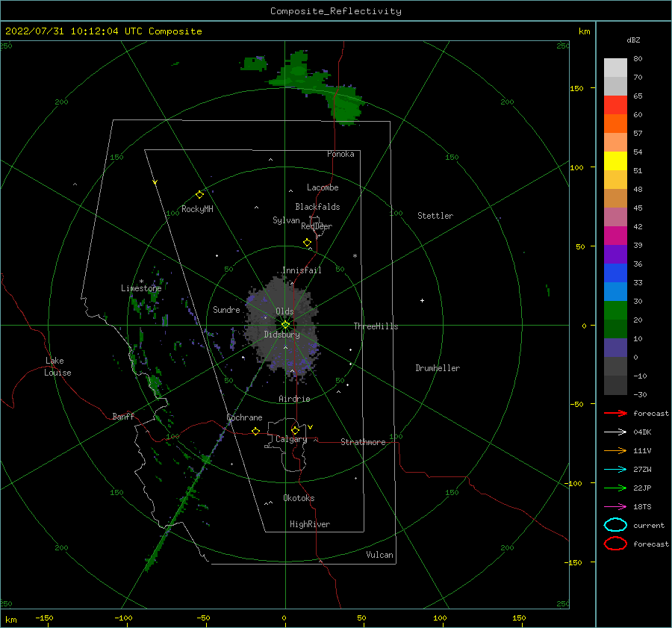The width and height of the screenshot is (672, 628).
Task: Click the yellow radar site marker at Didsbury
Action: pos(285,325)
